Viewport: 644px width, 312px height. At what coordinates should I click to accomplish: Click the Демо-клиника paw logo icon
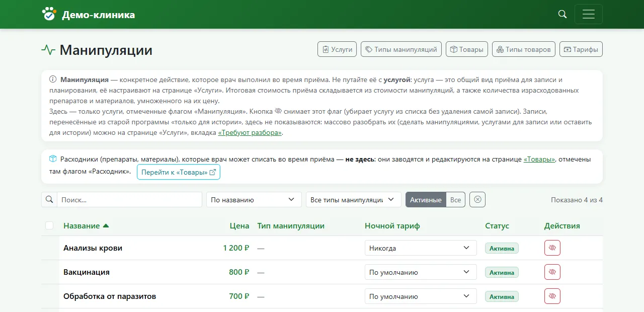click(x=49, y=14)
